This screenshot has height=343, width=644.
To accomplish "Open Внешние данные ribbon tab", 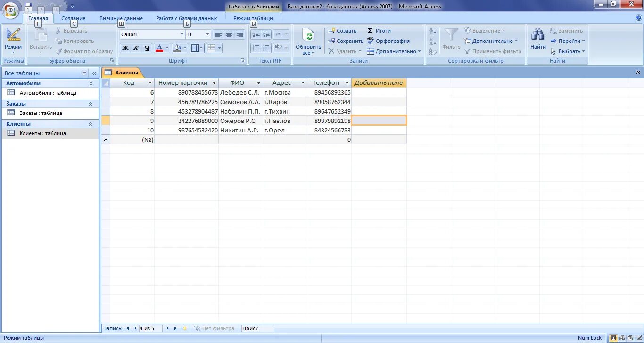I will coord(121,18).
